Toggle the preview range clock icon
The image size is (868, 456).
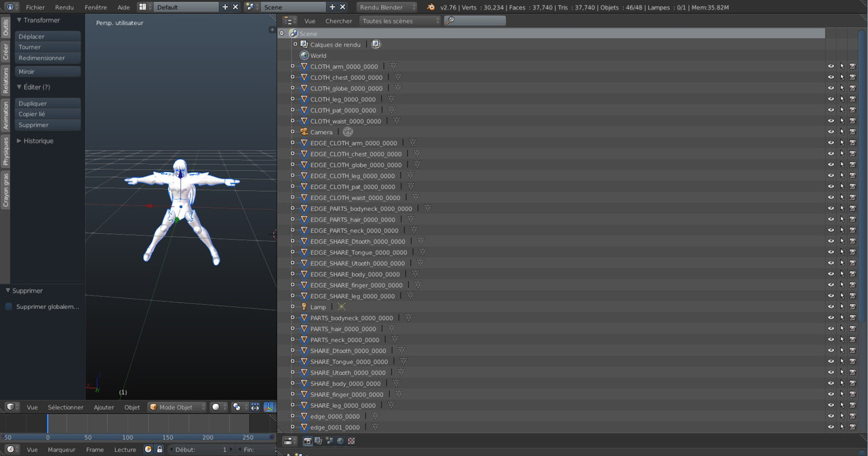pos(148,449)
